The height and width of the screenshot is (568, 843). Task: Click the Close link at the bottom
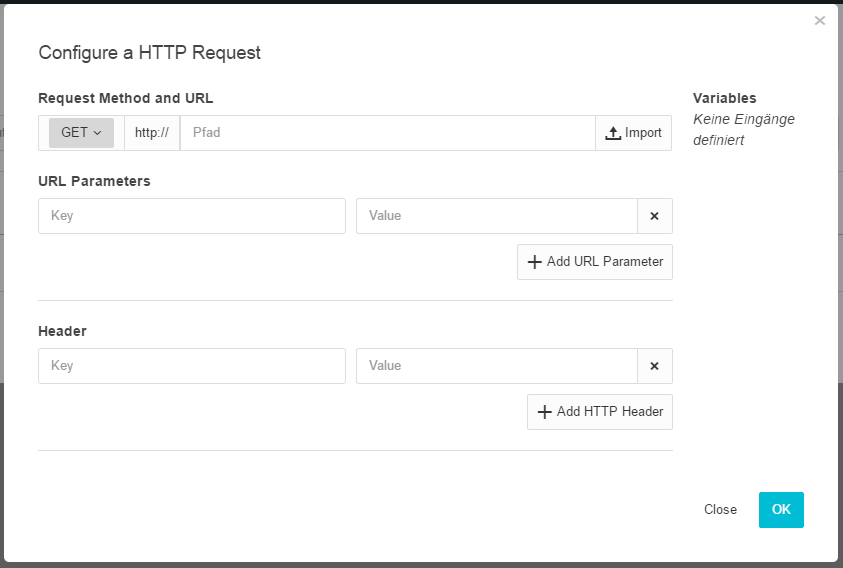click(720, 510)
